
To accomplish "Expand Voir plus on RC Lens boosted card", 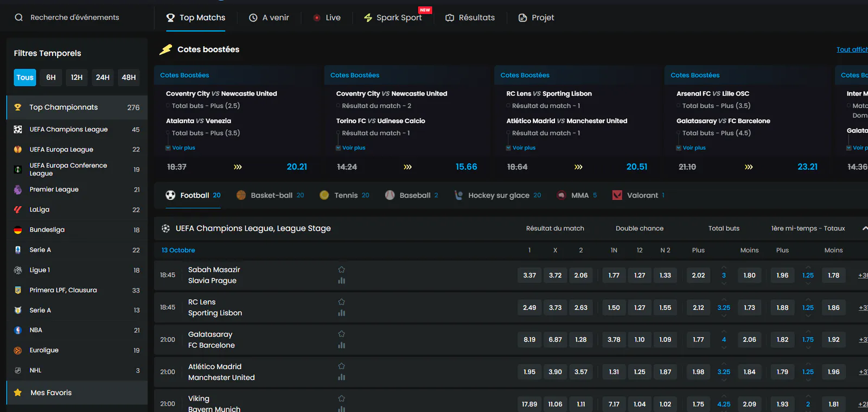I will click(x=521, y=148).
